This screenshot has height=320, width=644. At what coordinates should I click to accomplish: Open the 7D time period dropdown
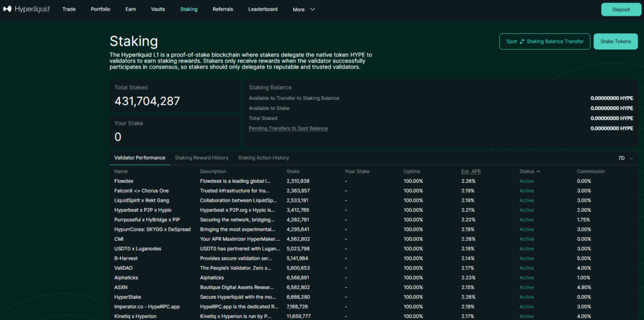625,158
